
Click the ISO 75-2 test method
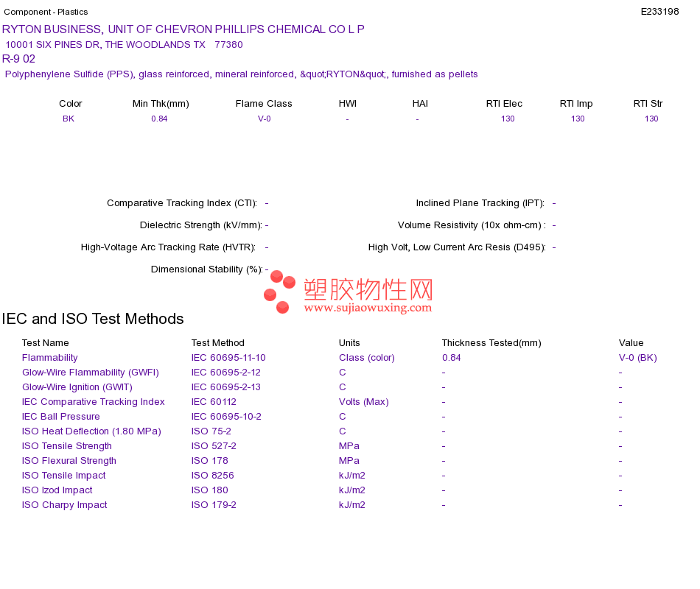[x=211, y=431]
